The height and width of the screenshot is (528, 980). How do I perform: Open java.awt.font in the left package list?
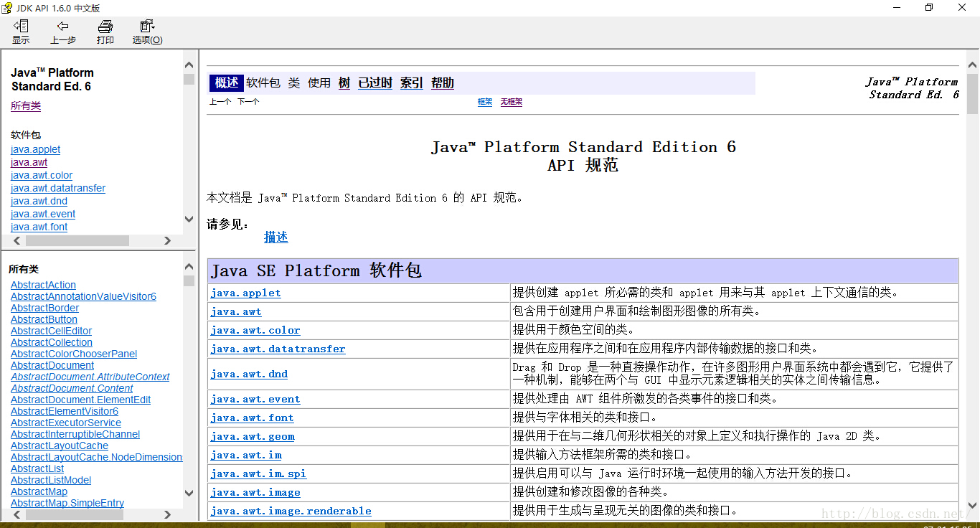(39, 227)
